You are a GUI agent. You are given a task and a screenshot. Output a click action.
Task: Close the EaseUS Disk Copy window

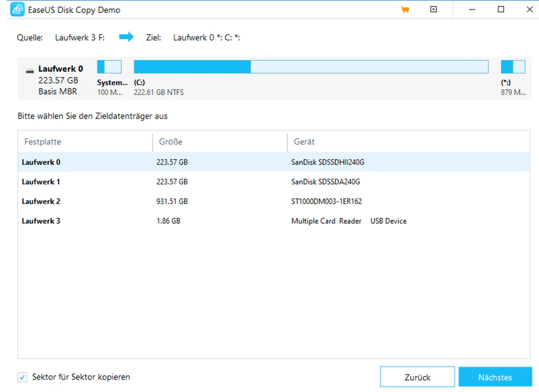(x=530, y=10)
